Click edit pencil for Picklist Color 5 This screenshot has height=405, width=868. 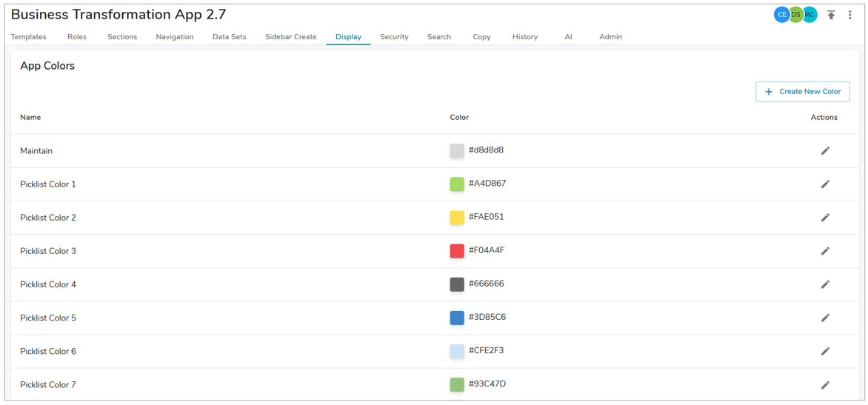[825, 318]
